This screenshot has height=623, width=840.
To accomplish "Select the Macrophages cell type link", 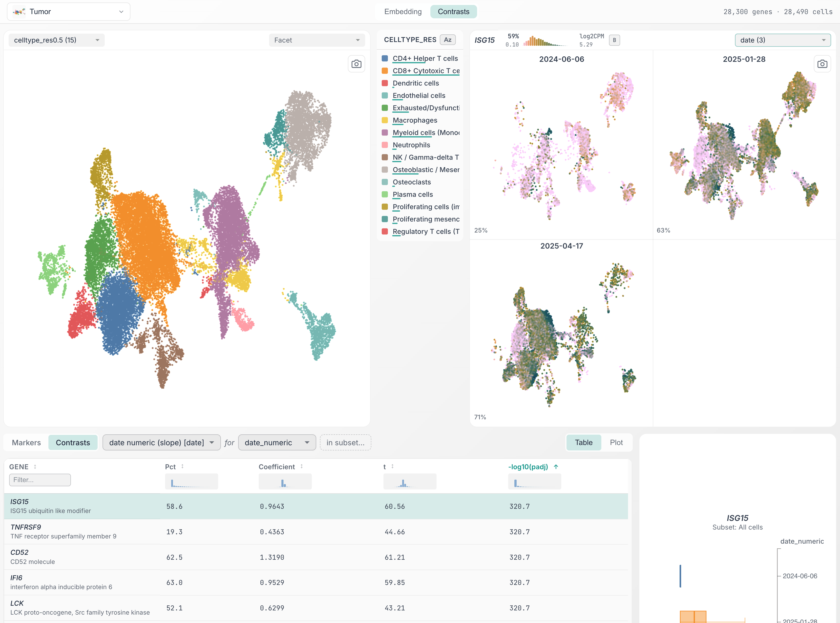I will tap(415, 120).
